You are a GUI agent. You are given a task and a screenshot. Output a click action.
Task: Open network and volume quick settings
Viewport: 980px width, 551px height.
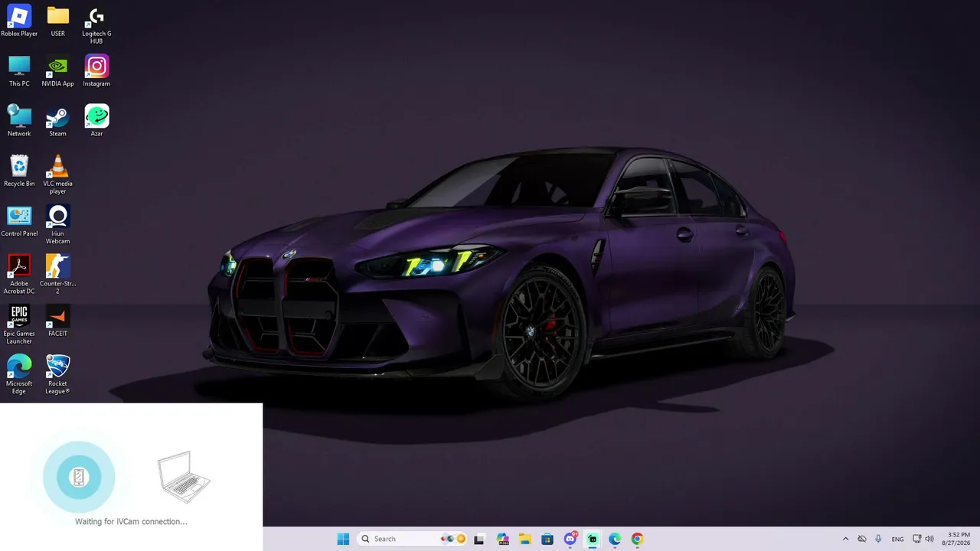[x=923, y=539]
